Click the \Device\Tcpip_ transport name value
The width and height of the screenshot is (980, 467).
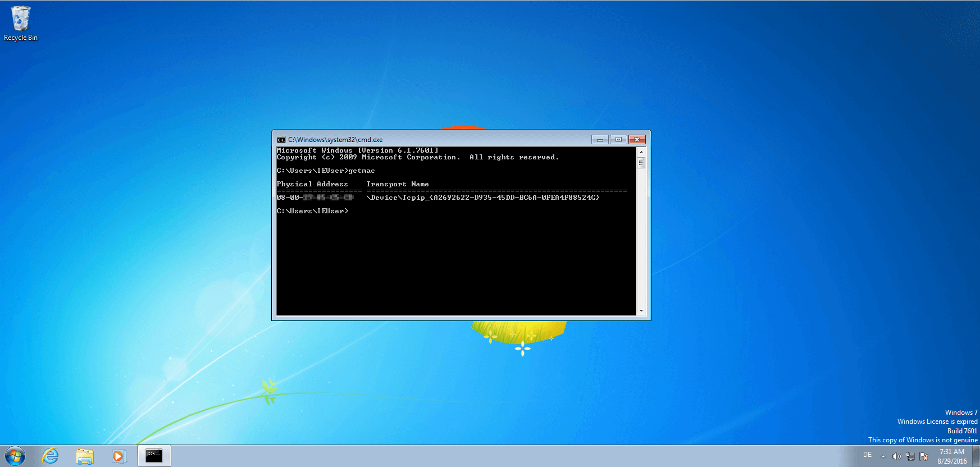click(x=483, y=198)
